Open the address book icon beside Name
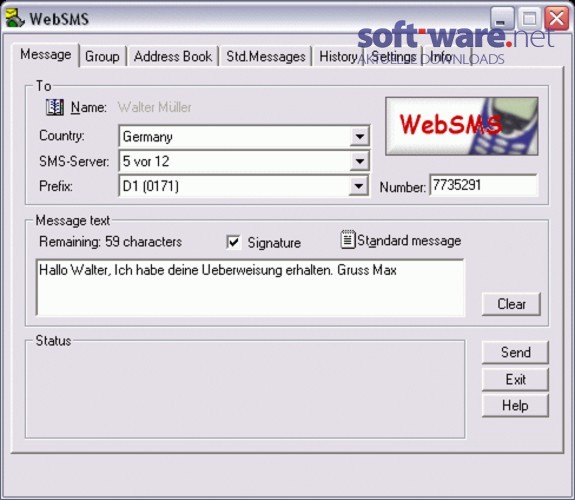 (55, 107)
